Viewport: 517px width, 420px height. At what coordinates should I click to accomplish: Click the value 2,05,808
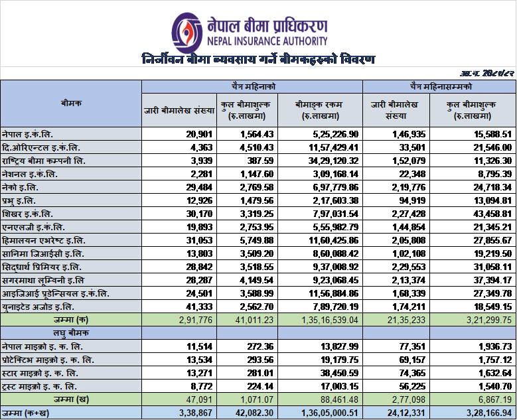[x=409, y=240]
